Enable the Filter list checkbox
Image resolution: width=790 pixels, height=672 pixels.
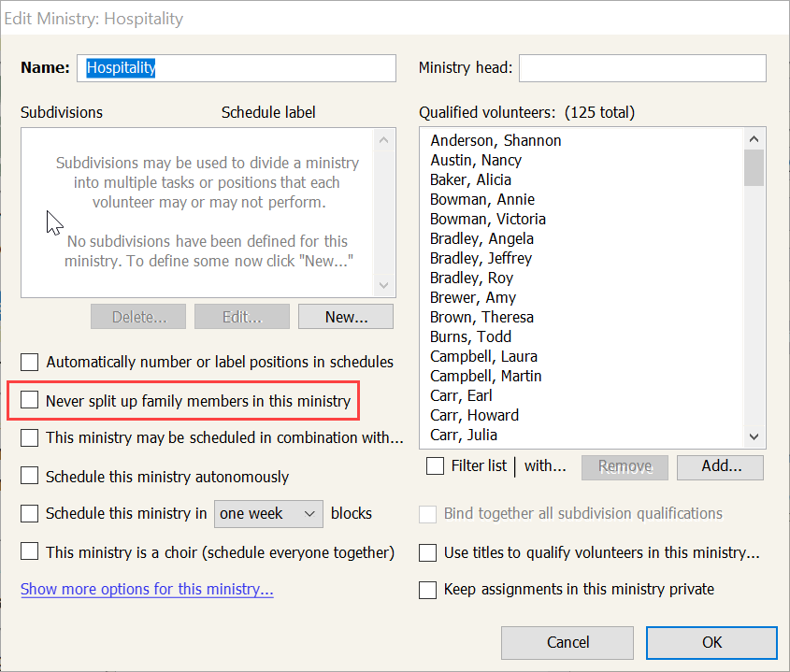[436, 465]
